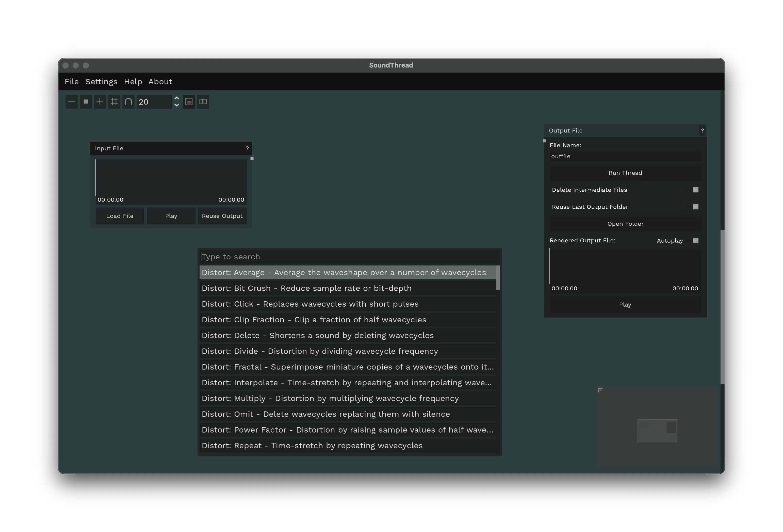783x532 pixels.
Task: Decrease snap distance with down arrow
Action: [176, 105]
